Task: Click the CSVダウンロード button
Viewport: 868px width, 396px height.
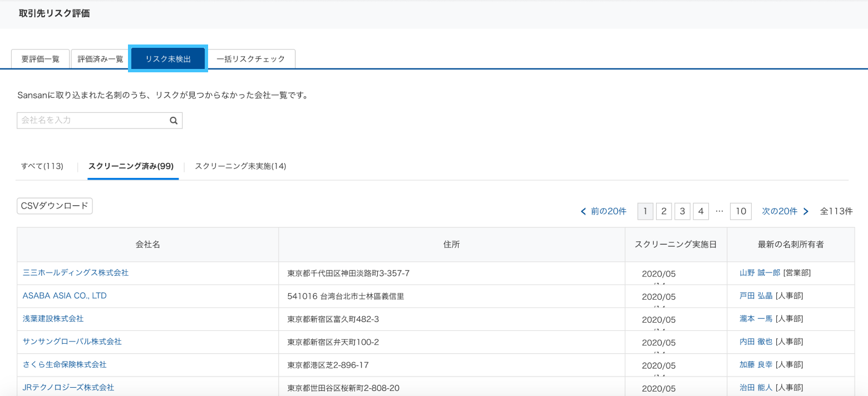Action: [55, 206]
